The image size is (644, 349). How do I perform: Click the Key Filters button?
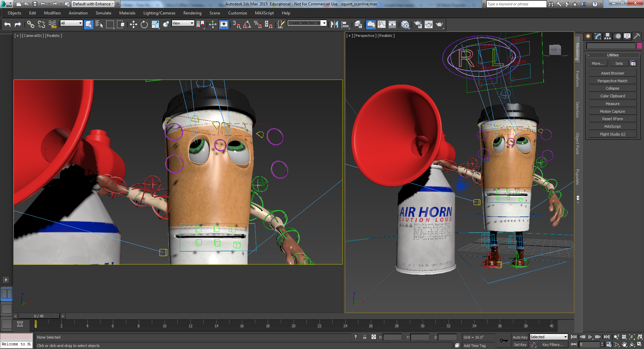click(x=553, y=345)
